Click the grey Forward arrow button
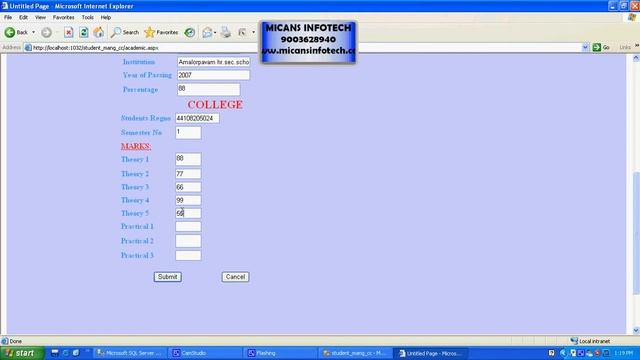Screen dimensions: 640x360 click(47, 32)
